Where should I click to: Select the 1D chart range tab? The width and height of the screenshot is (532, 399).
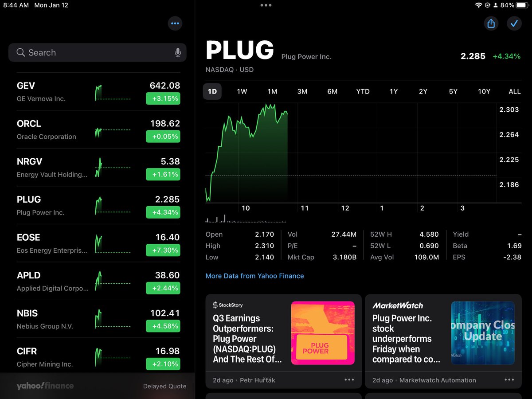(x=212, y=91)
